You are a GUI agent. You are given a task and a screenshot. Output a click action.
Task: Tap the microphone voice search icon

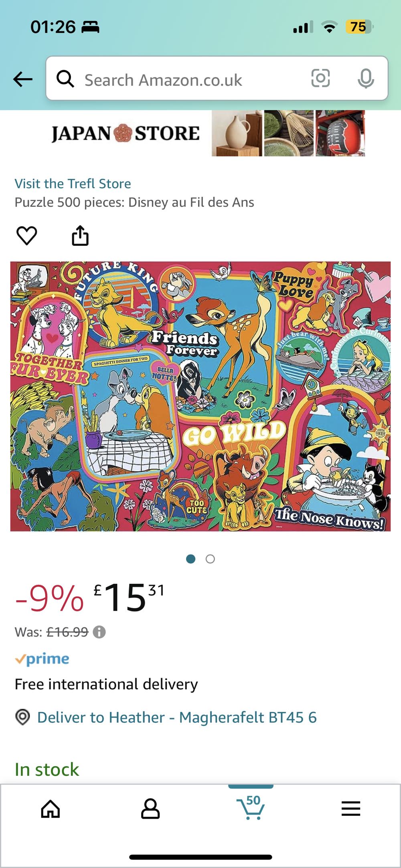tap(366, 79)
